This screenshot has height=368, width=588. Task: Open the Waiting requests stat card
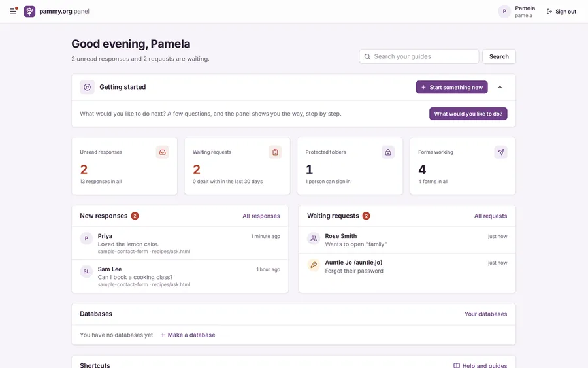point(237,166)
